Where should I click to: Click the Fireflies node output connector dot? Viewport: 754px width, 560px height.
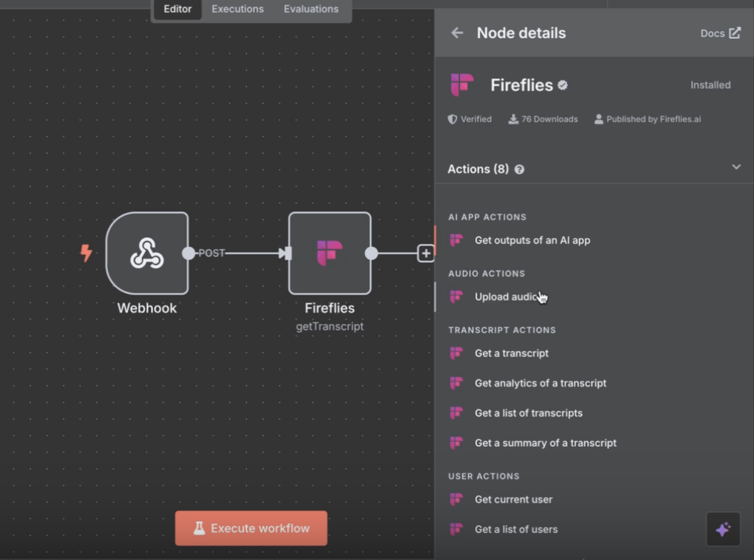(371, 253)
